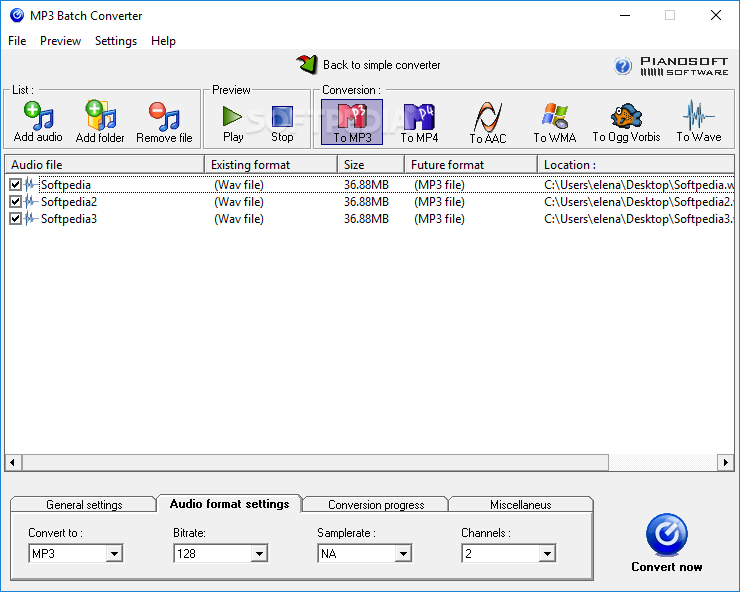Select the To MP3 conversion
The image size is (740, 592).
[352, 122]
